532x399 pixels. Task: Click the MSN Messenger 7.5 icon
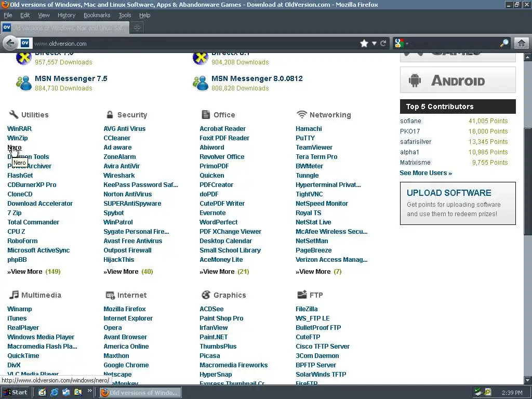pyautogui.click(x=24, y=83)
